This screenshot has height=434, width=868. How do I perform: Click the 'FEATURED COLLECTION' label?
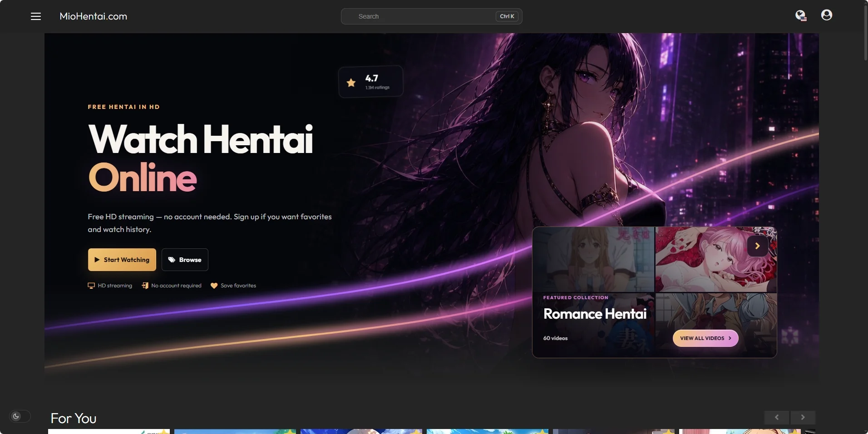click(576, 298)
